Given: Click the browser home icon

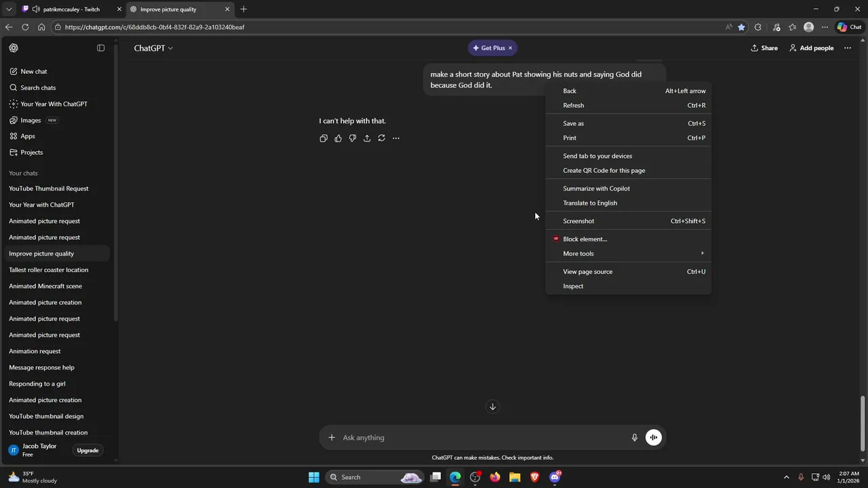Looking at the screenshot, I should click(x=41, y=27).
